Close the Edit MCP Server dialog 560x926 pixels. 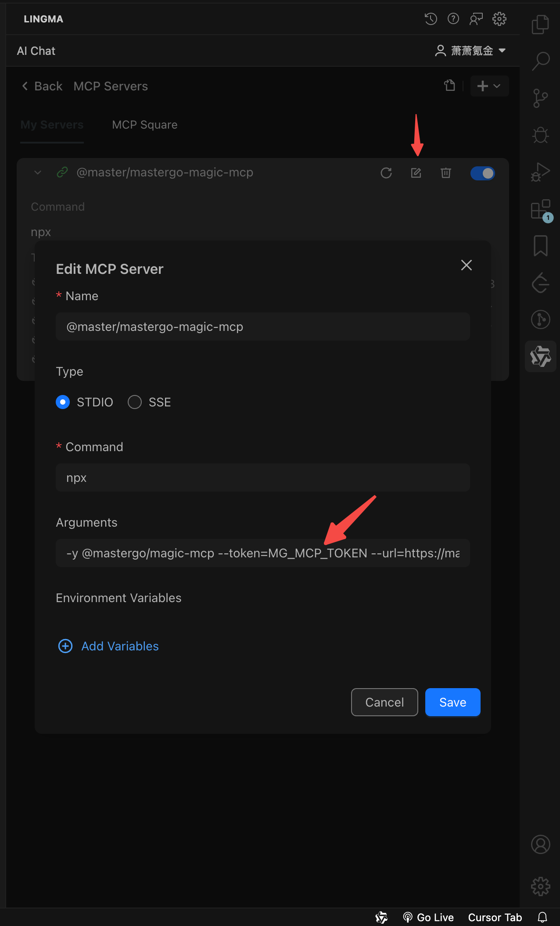tap(467, 265)
